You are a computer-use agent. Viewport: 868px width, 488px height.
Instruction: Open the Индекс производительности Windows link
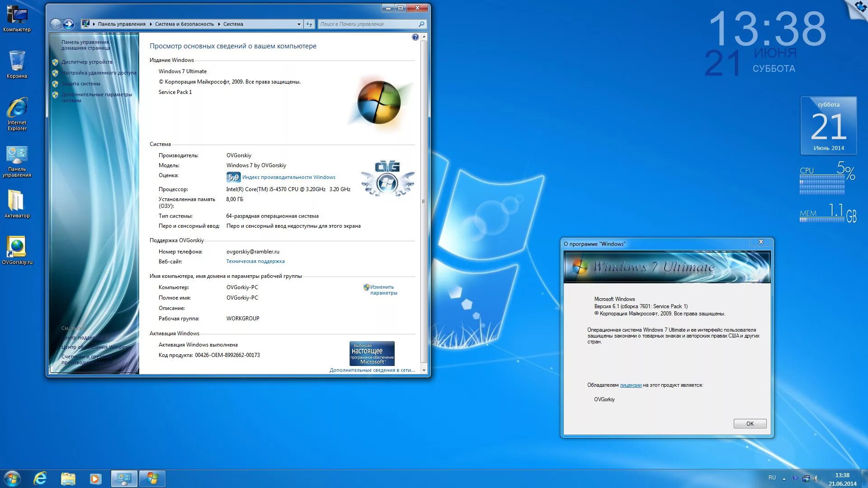tap(288, 178)
